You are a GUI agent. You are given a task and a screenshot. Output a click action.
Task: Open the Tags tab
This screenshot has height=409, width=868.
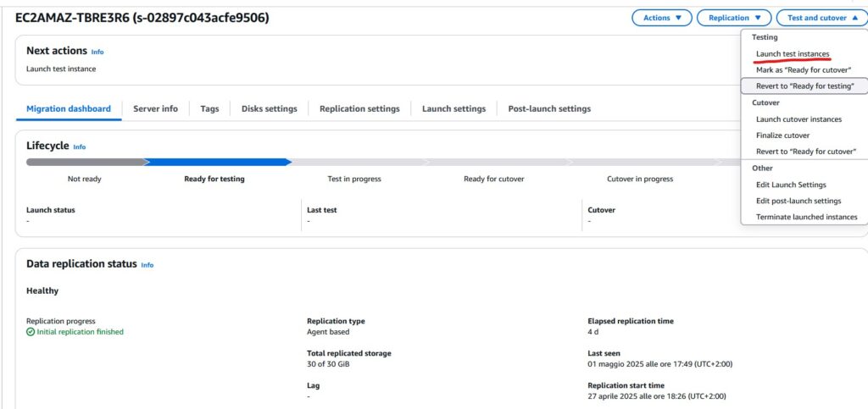[210, 109]
